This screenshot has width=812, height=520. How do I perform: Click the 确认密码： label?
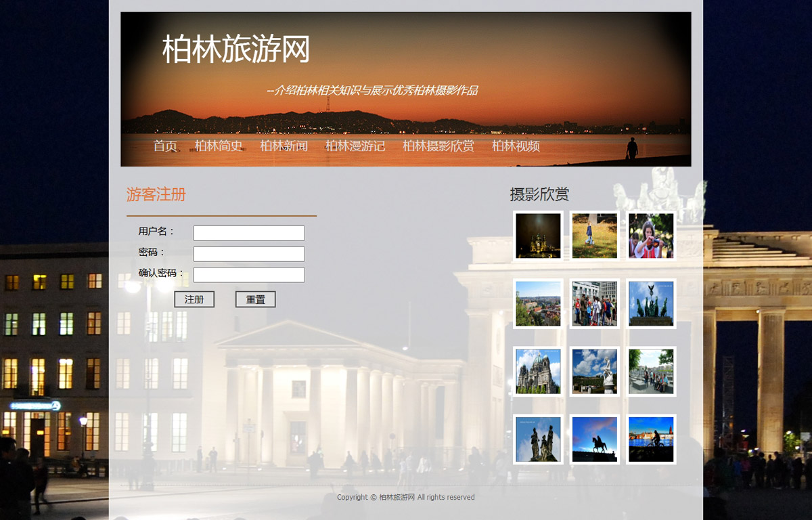162,273
